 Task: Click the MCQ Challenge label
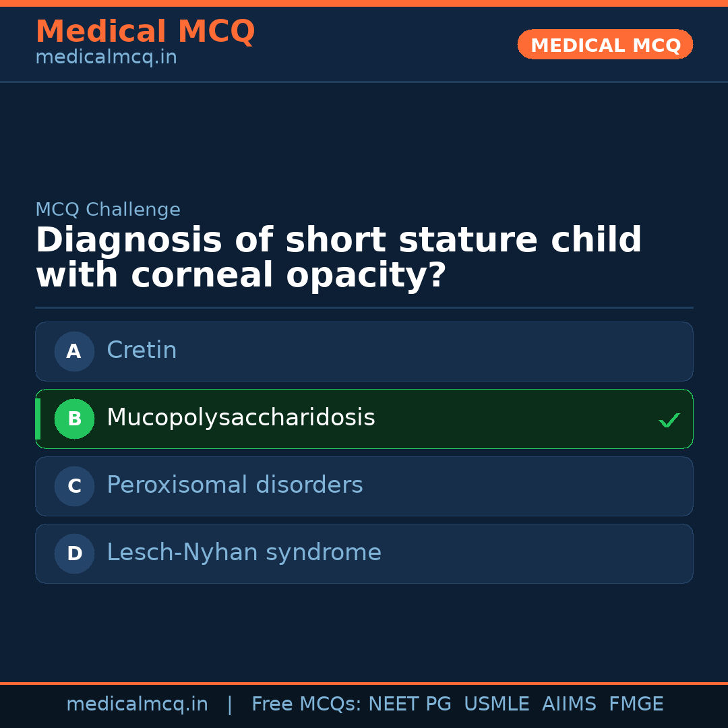pyautogui.click(x=108, y=210)
